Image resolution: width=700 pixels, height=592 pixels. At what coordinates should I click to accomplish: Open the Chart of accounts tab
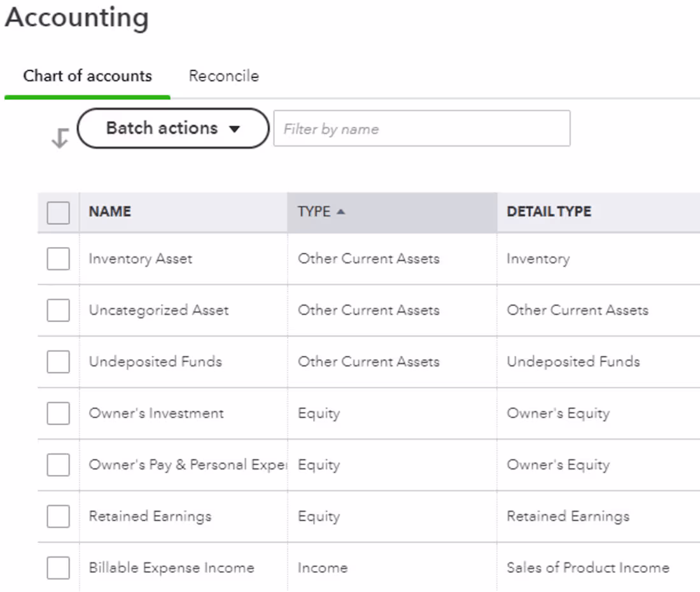tap(87, 76)
